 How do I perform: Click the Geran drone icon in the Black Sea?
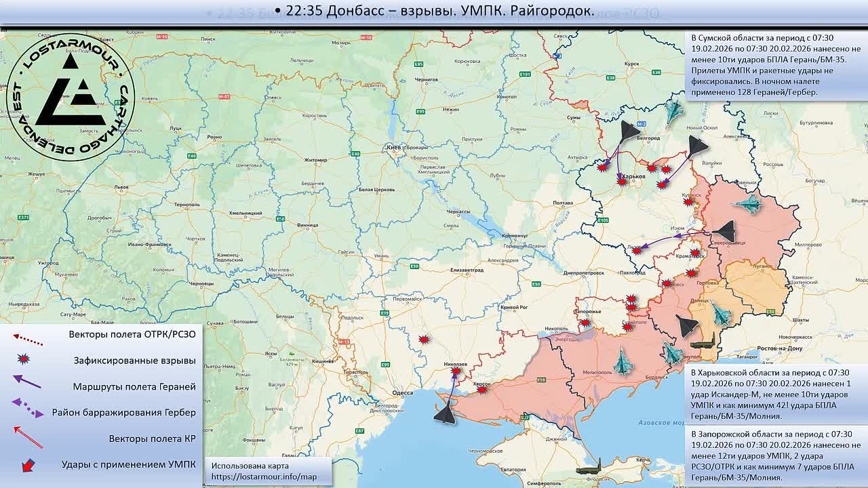pyautogui.click(x=445, y=412)
